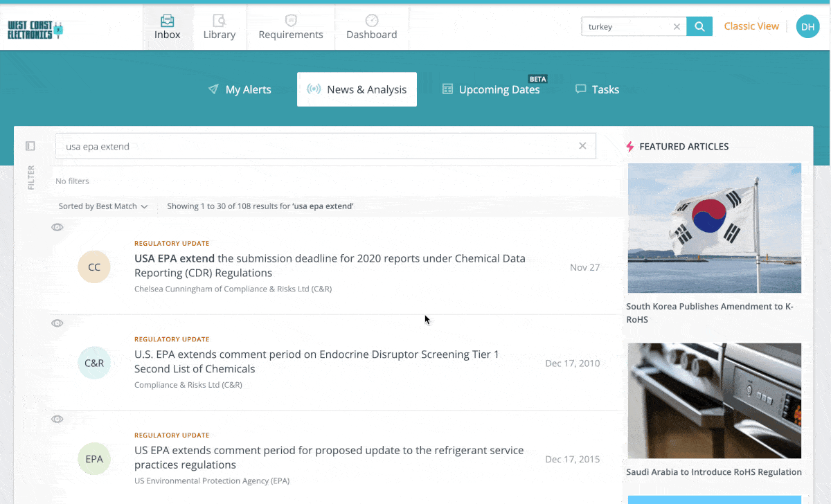Toggle eye icon on CDR article
Viewport: 831px width, 504px height.
(x=57, y=227)
